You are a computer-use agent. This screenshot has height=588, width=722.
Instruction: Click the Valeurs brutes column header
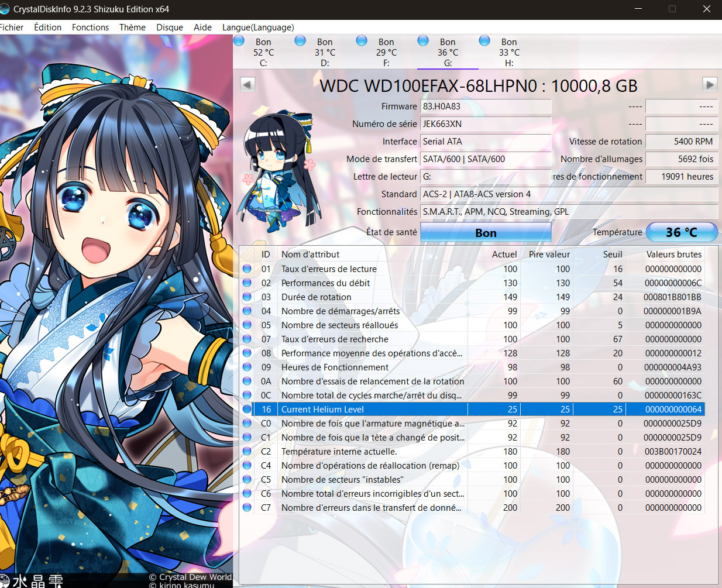click(666, 254)
